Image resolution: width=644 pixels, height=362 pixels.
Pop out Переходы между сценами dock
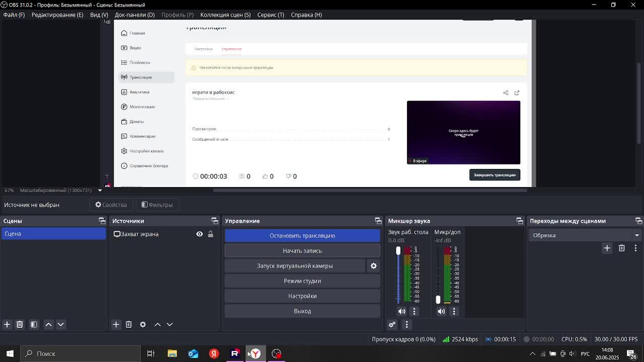[x=638, y=221]
